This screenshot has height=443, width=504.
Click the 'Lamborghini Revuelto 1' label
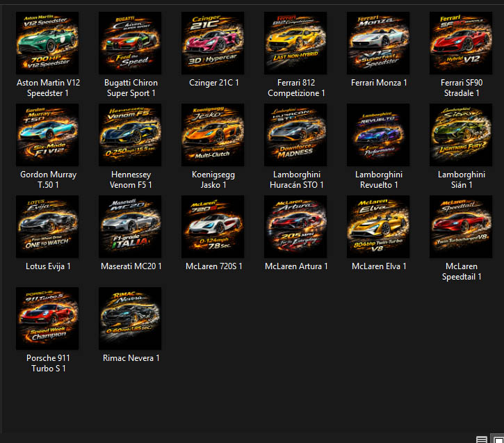pos(379,179)
